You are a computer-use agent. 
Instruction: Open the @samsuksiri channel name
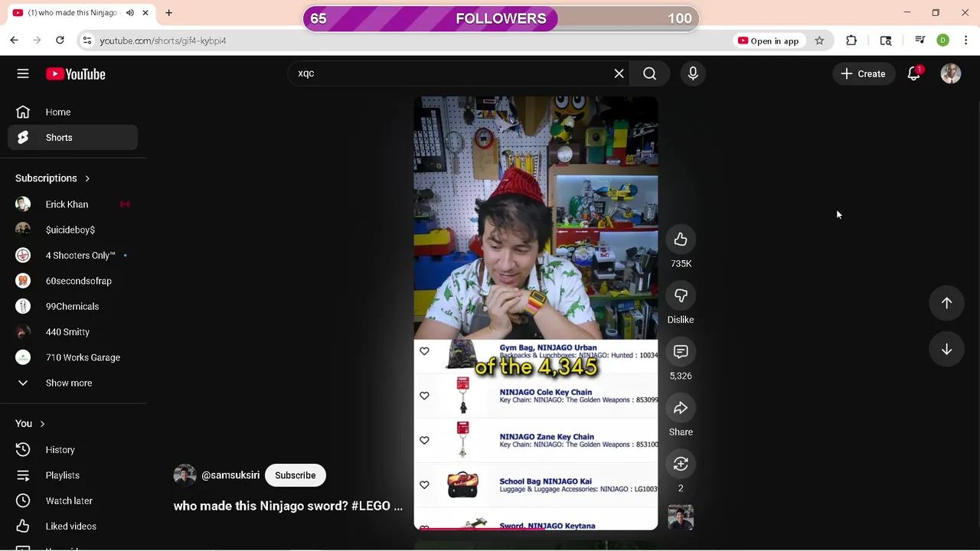[230, 475]
